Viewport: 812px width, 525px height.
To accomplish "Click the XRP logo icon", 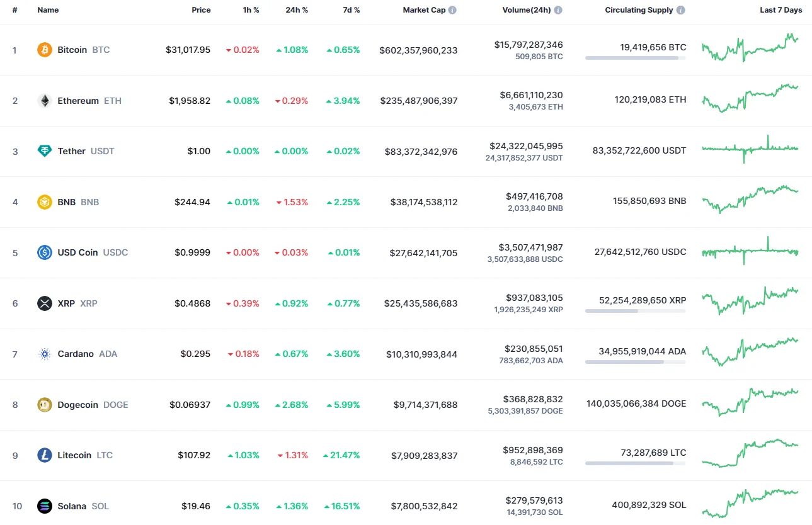I will pyautogui.click(x=44, y=303).
